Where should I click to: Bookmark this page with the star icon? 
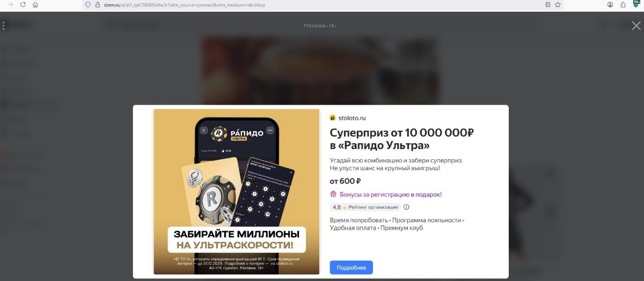pyautogui.click(x=558, y=4)
